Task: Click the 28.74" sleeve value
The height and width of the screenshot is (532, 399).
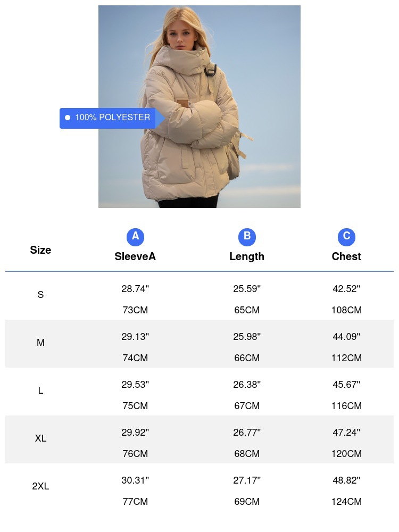Action: tap(135, 289)
